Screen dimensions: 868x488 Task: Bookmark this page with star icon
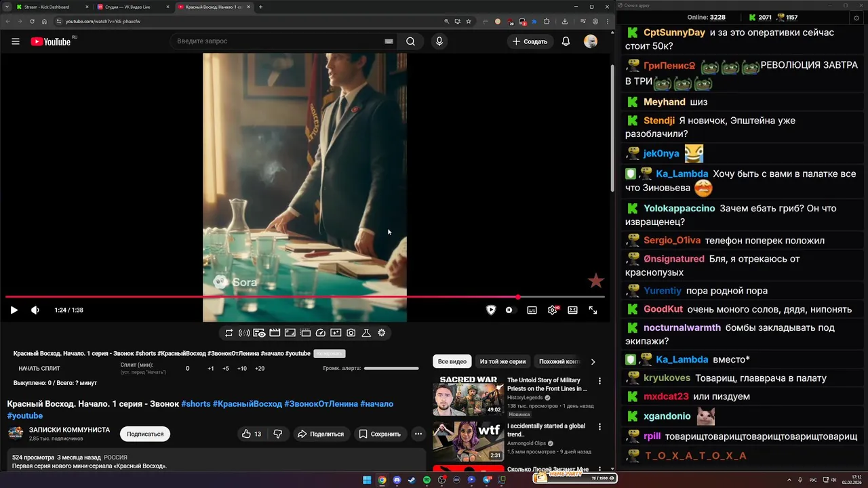[x=468, y=21]
